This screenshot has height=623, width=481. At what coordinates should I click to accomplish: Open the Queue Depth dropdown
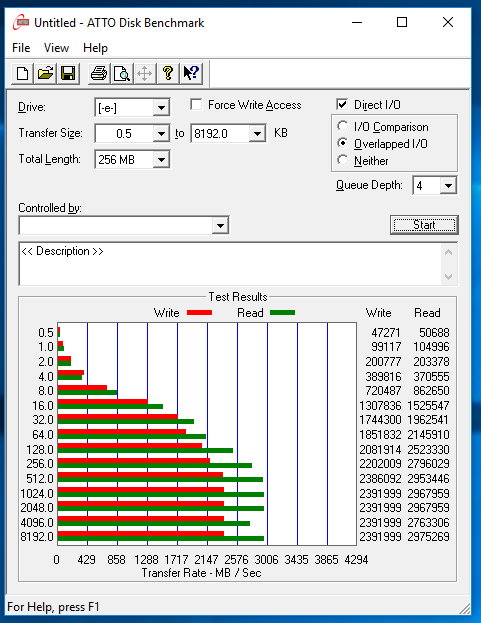448,186
